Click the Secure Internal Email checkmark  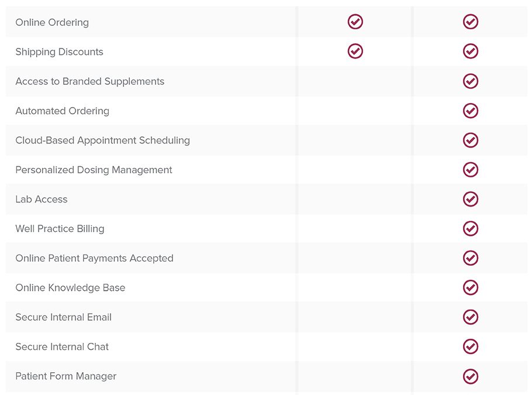tap(471, 317)
